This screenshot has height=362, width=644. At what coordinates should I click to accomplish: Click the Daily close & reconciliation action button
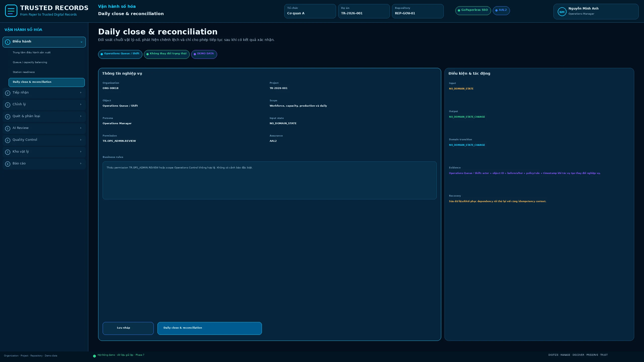pyautogui.click(x=210, y=328)
